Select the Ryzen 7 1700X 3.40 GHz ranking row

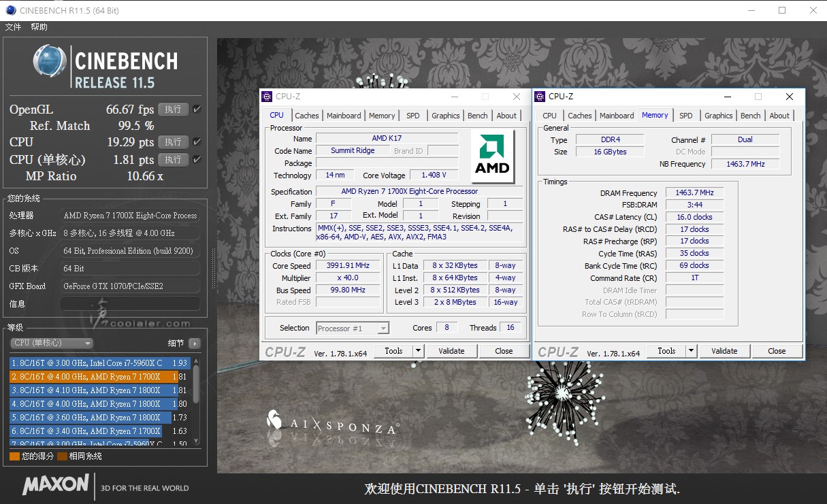(x=99, y=431)
